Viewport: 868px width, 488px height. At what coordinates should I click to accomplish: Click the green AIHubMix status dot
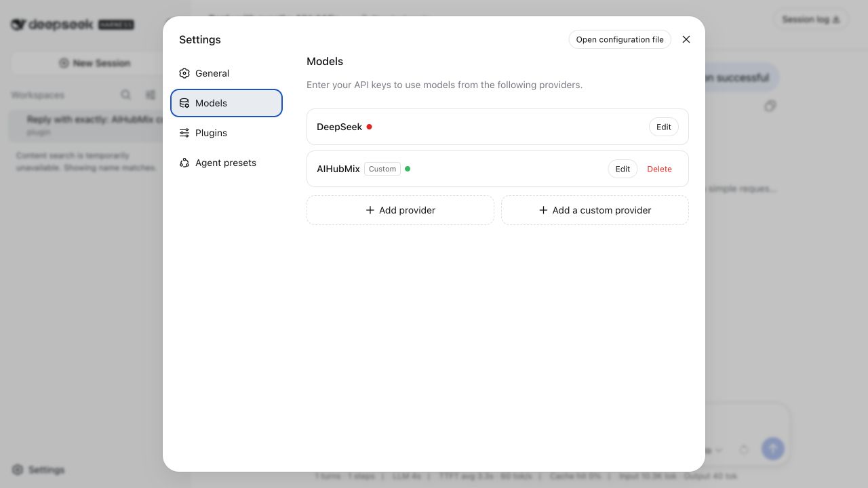pos(408,169)
